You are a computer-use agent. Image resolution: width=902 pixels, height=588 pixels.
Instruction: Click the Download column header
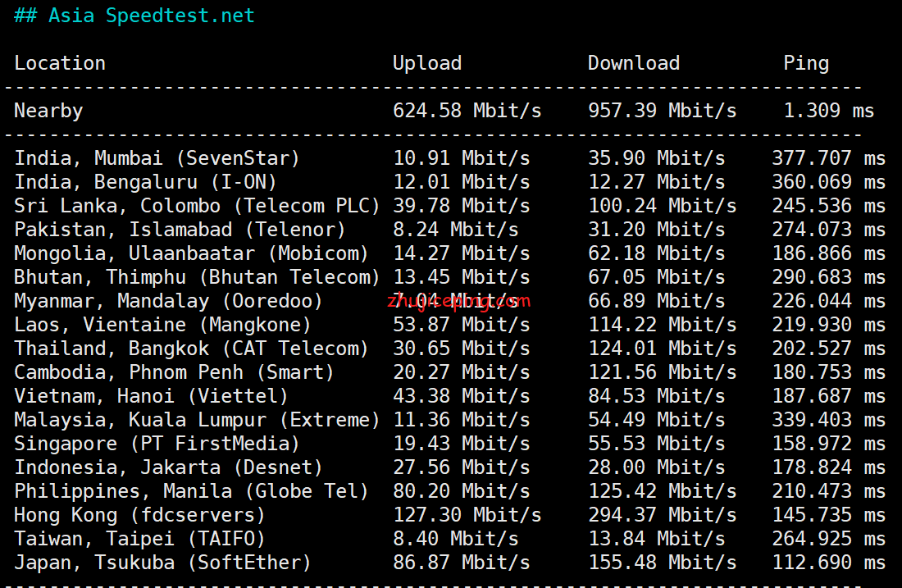coord(634,63)
